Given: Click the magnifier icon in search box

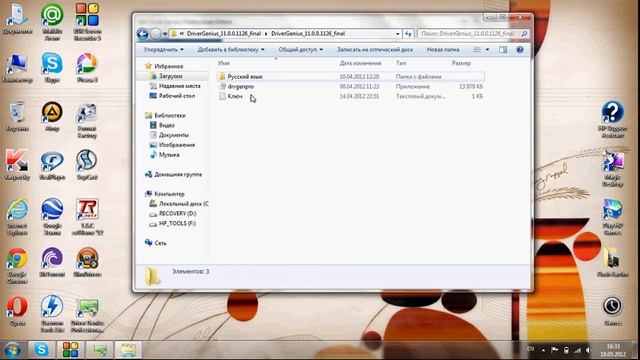Looking at the screenshot, I should [524, 34].
